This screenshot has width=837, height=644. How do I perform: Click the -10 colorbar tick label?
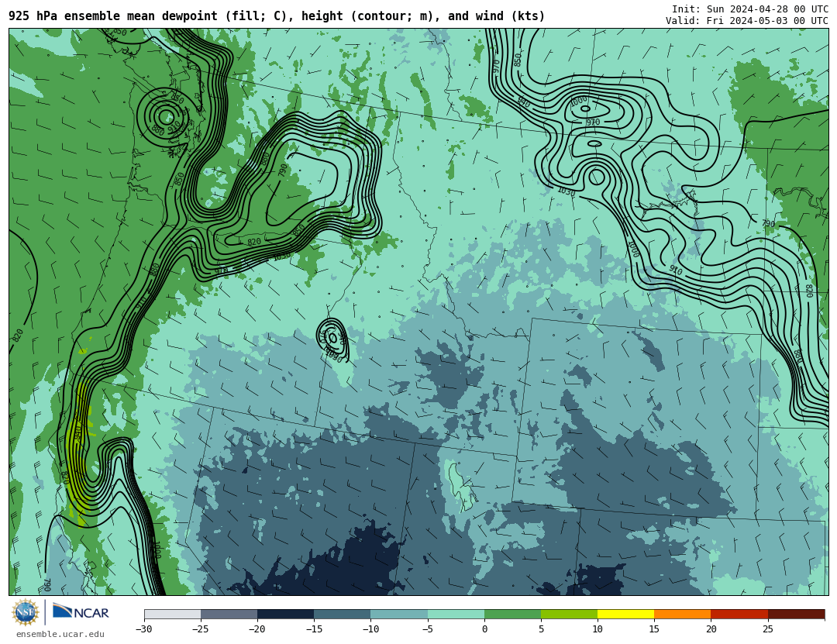370,629
